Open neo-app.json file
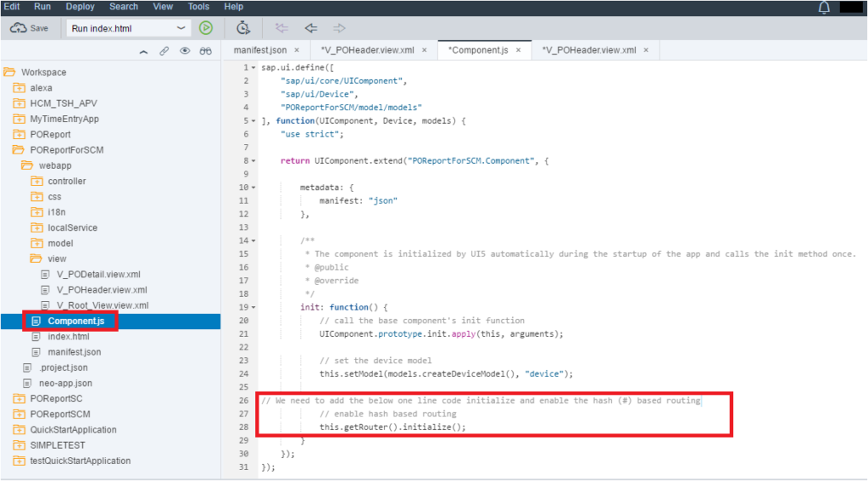This screenshot has width=868, height=481. tap(65, 383)
